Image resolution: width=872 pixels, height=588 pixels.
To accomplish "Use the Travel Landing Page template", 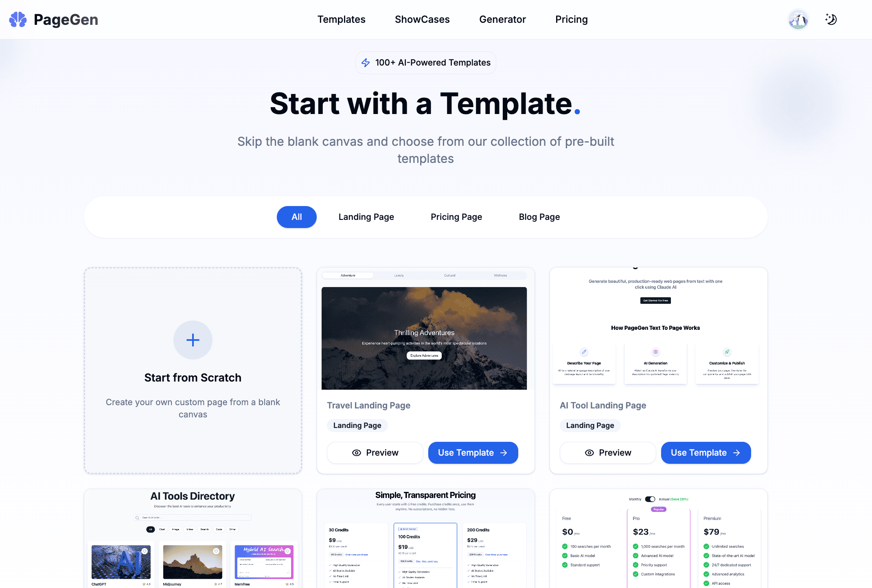I will (x=472, y=452).
